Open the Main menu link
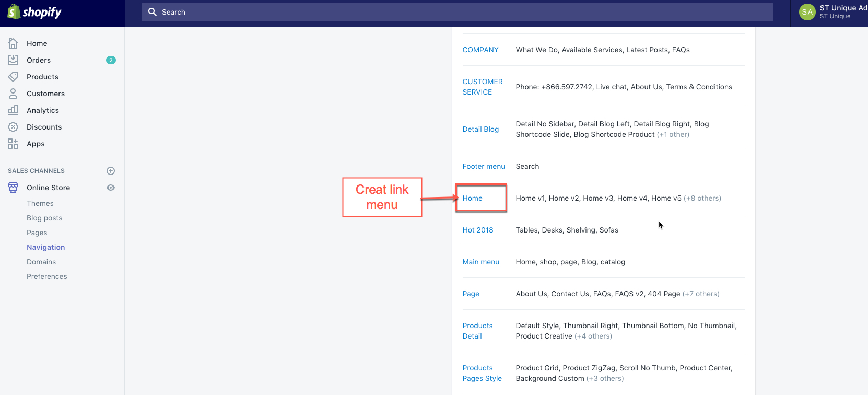The height and width of the screenshot is (395, 868). coord(481,262)
